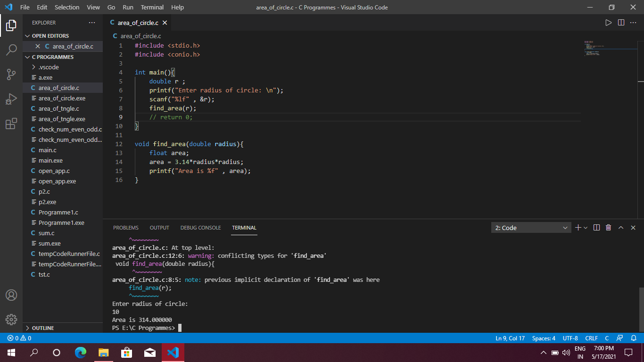Split the editor to the right

pos(621,23)
